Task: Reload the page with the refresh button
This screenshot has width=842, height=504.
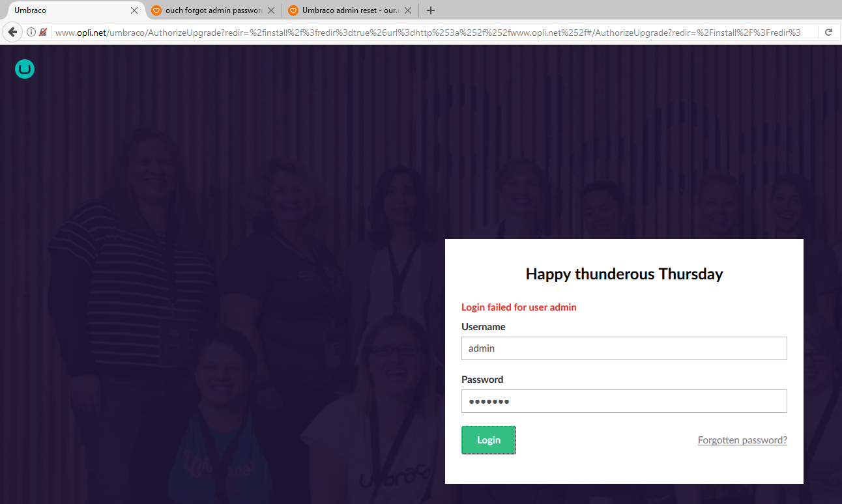Action: pyautogui.click(x=828, y=33)
